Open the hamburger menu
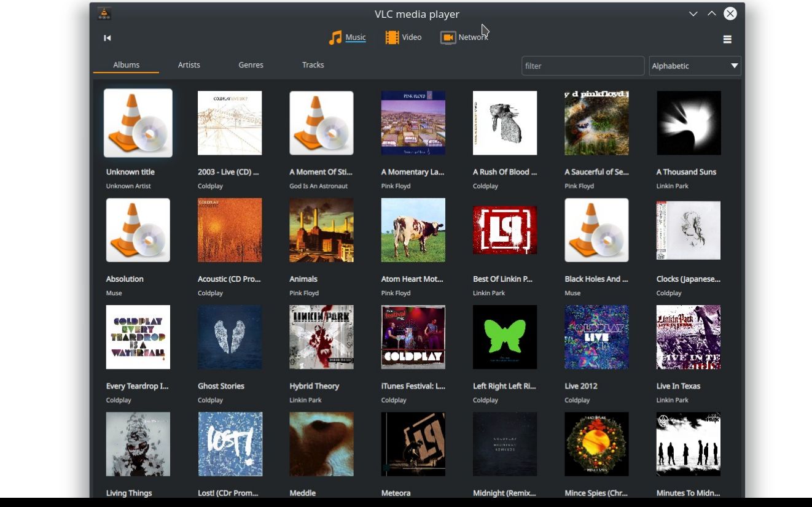The height and width of the screenshot is (507, 812). (727, 39)
